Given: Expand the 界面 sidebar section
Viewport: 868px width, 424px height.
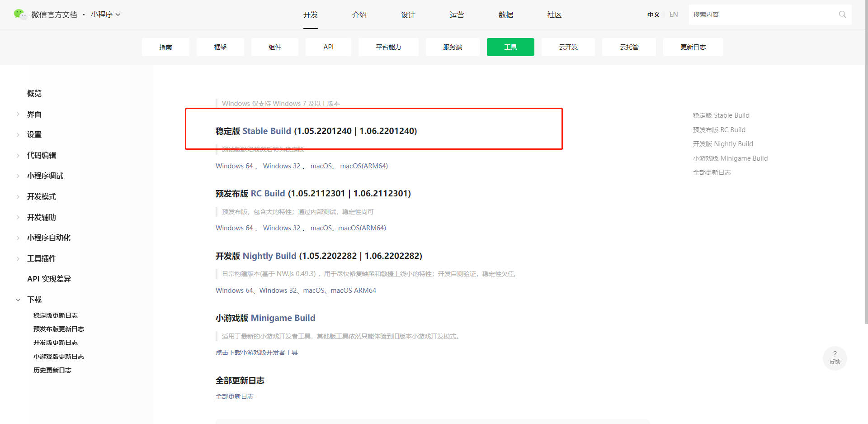Looking at the screenshot, I should [34, 114].
